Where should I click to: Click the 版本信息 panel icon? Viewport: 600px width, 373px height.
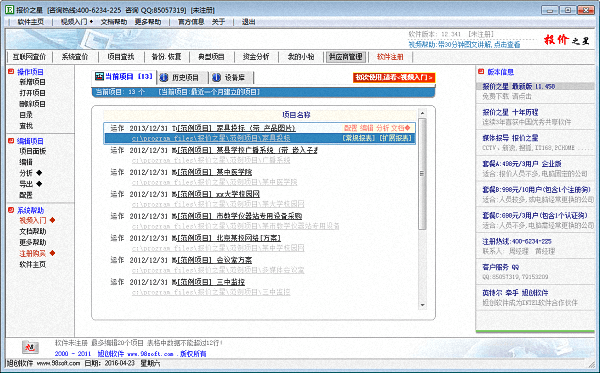(x=481, y=72)
